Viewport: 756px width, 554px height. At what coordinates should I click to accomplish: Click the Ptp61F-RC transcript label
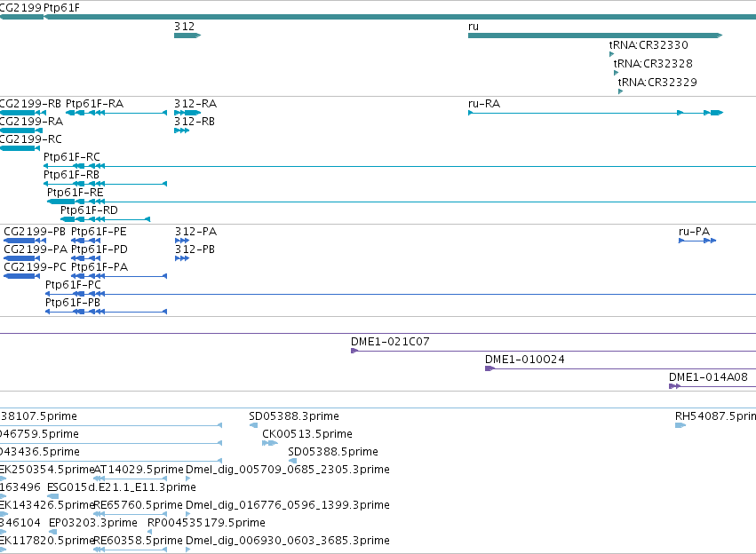click(x=72, y=157)
